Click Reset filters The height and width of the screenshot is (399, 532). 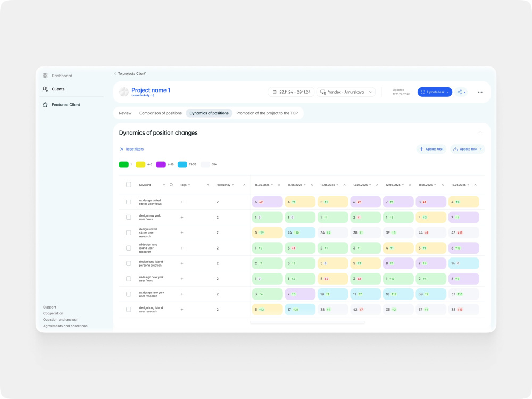(131, 149)
